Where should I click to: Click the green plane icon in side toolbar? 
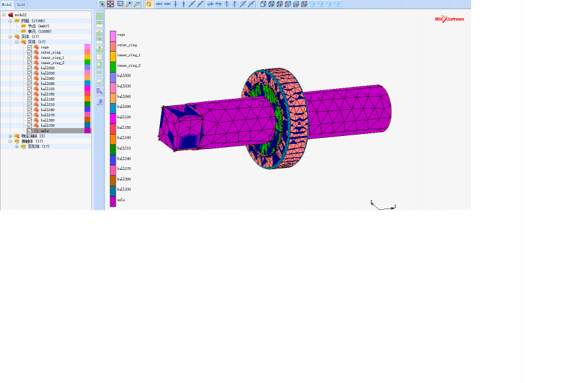pyautogui.click(x=99, y=73)
